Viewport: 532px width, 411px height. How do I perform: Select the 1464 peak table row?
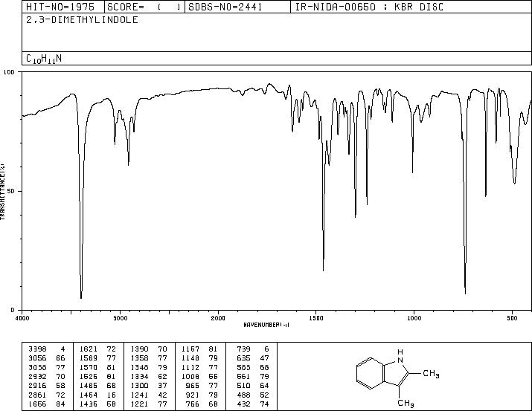click(x=98, y=395)
